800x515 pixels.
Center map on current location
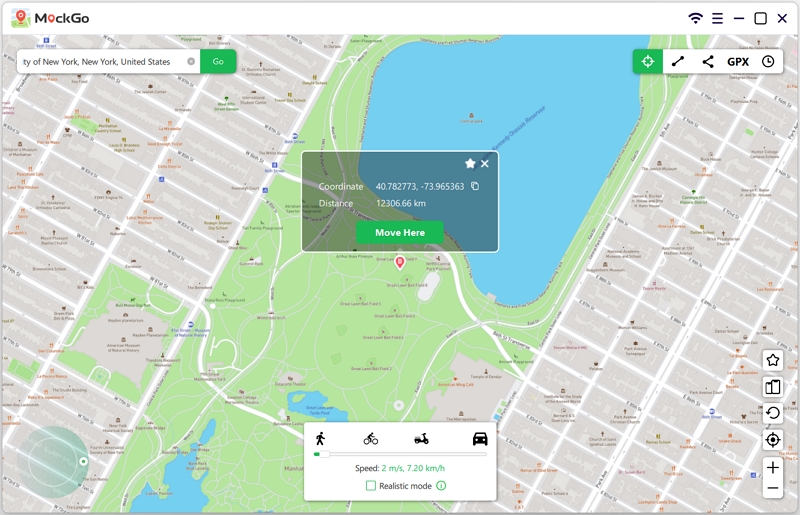coord(772,439)
